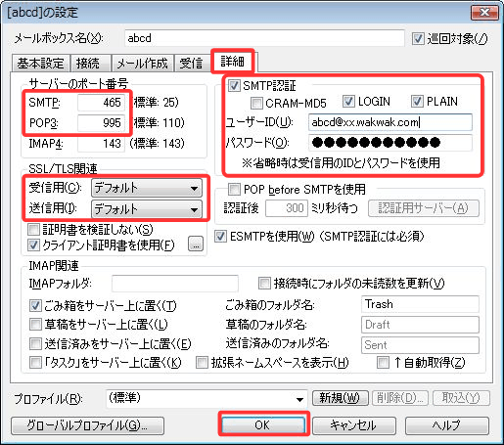The height and width of the screenshot is (445, 504).
Task: Click the IMAPフォルダ input field
Action: tap(175, 284)
